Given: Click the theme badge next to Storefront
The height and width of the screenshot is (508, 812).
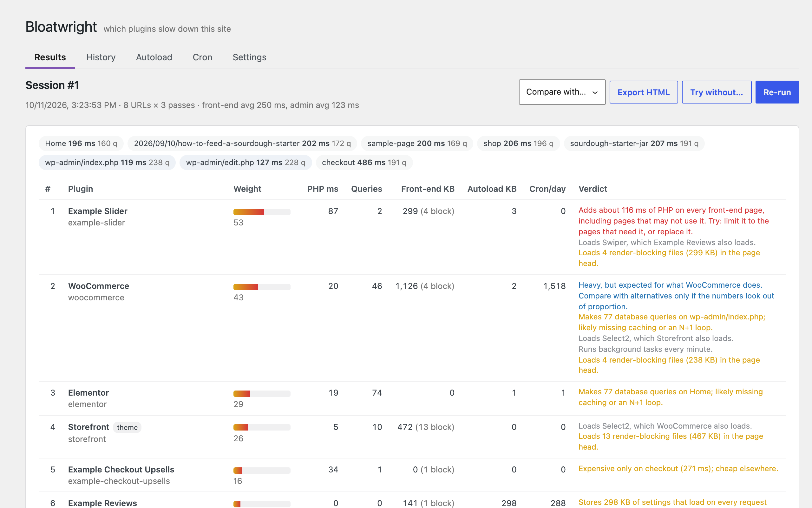Looking at the screenshot, I should point(127,427).
